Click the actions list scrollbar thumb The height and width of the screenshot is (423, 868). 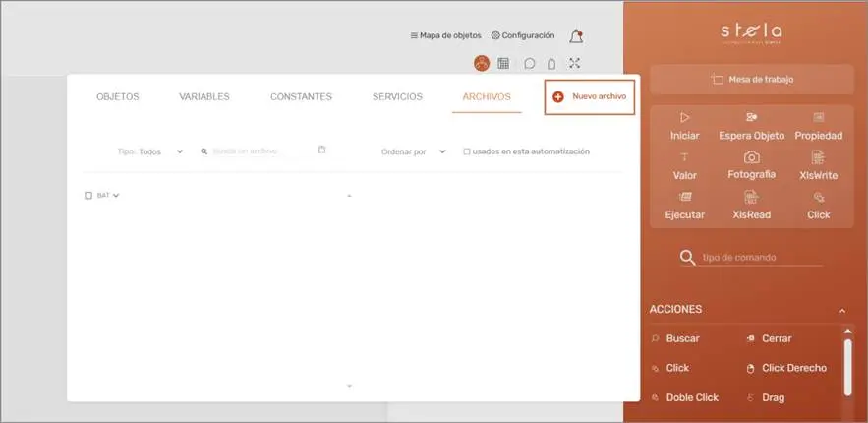click(847, 367)
